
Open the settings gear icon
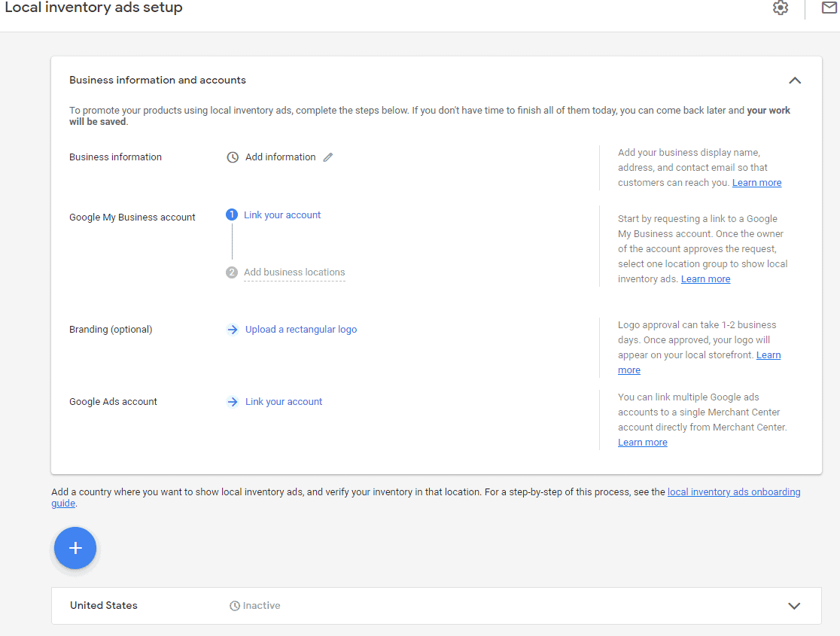pos(780,8)
